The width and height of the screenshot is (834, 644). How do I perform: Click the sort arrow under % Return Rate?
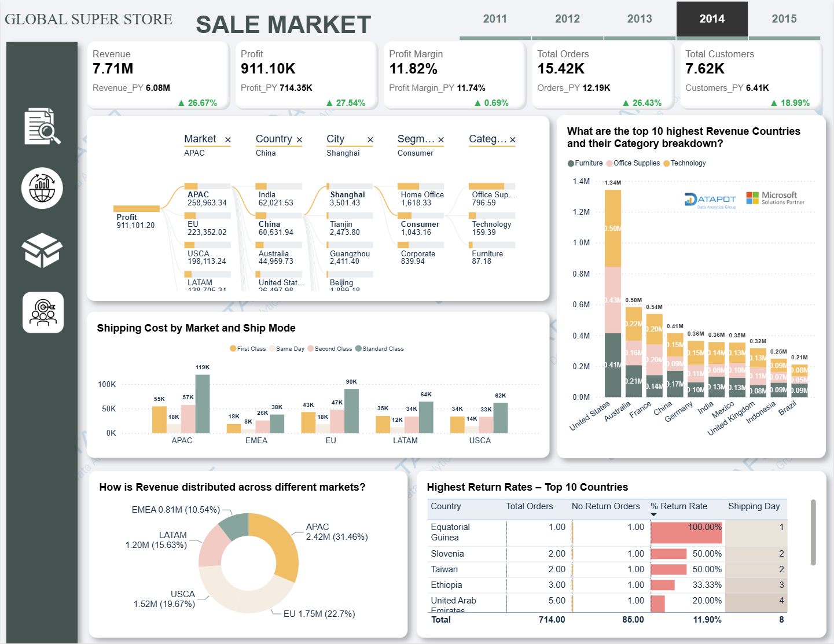click(x=654, y=514)
